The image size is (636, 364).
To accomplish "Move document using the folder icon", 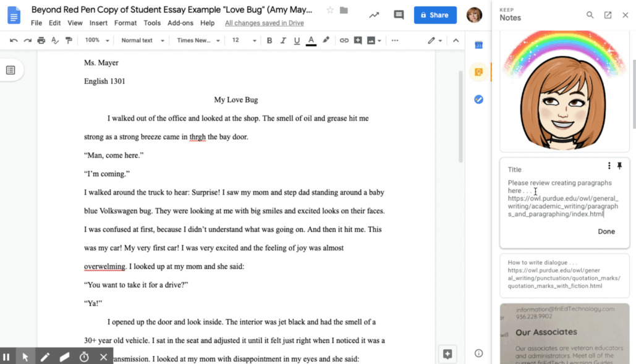I will click(344, 10).
